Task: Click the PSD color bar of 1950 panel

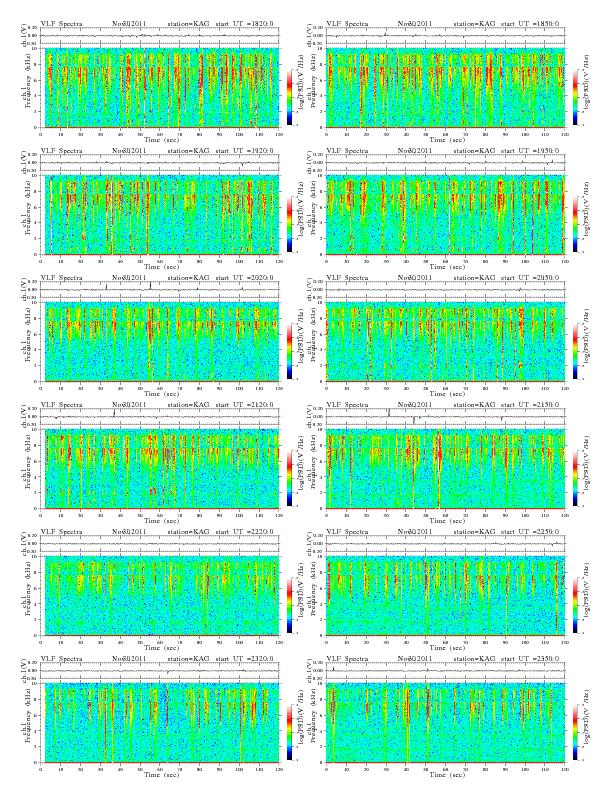Action: pos(575,224)
